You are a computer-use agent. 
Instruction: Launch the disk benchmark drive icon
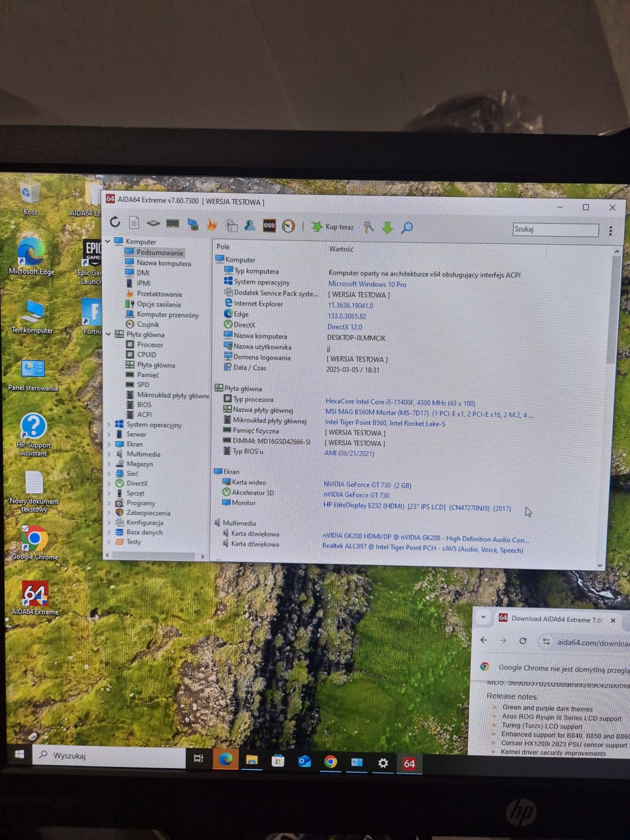coord(153,223)
